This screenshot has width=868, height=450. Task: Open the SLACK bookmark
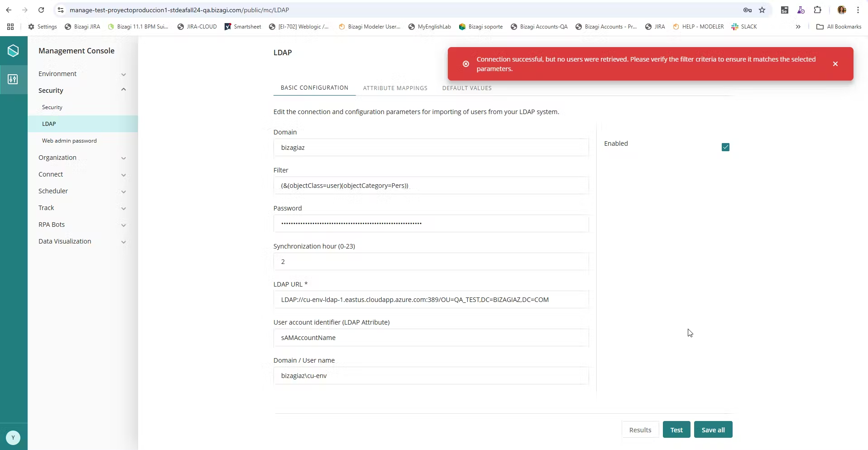coord(744,27)
